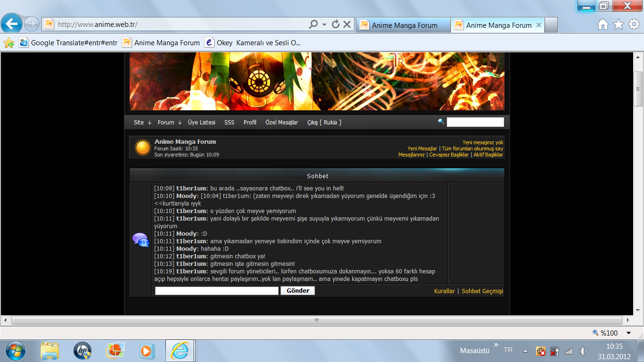Expand the Site menu
Viewport: 644px width, 362px height.
pos(142,123)
